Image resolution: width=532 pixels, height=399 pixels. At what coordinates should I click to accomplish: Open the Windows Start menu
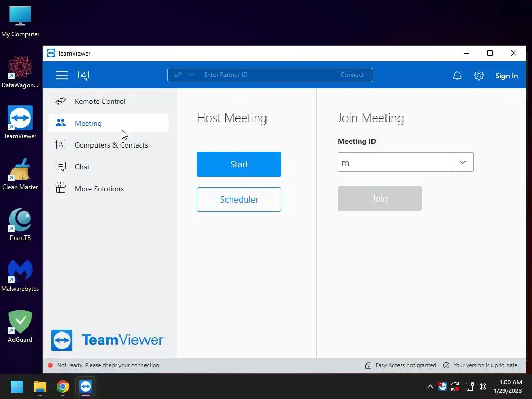click(17, 387)
